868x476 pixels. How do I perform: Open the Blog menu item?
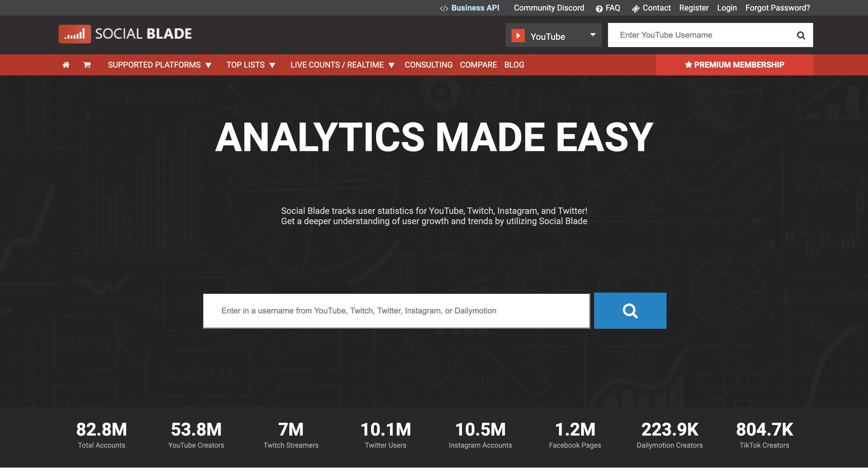coord(514,65)
